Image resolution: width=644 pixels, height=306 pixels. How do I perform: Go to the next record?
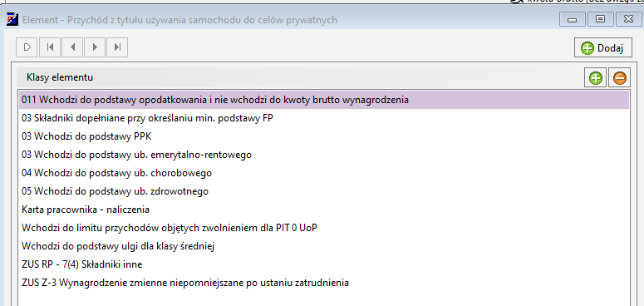tap(95, 47)
